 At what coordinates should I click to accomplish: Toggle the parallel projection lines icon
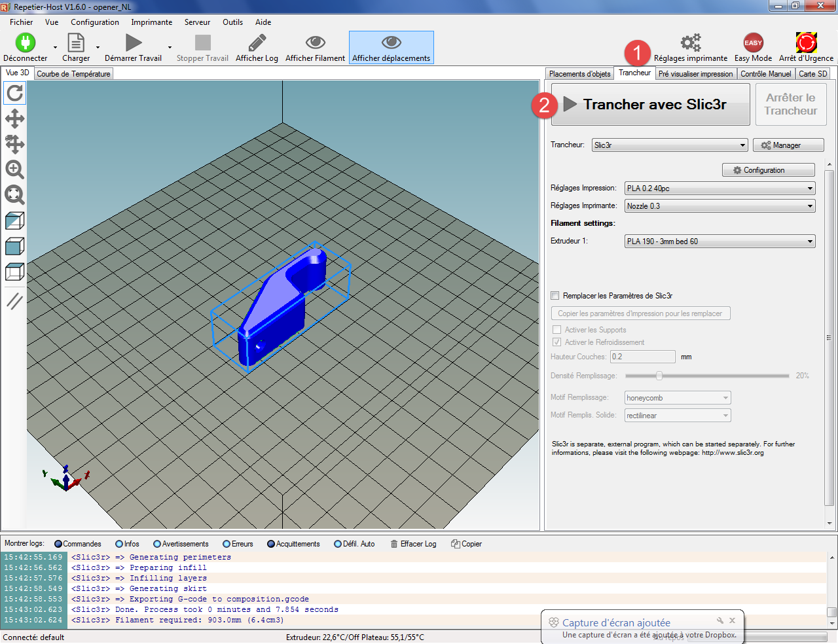[x=14, y=301]
